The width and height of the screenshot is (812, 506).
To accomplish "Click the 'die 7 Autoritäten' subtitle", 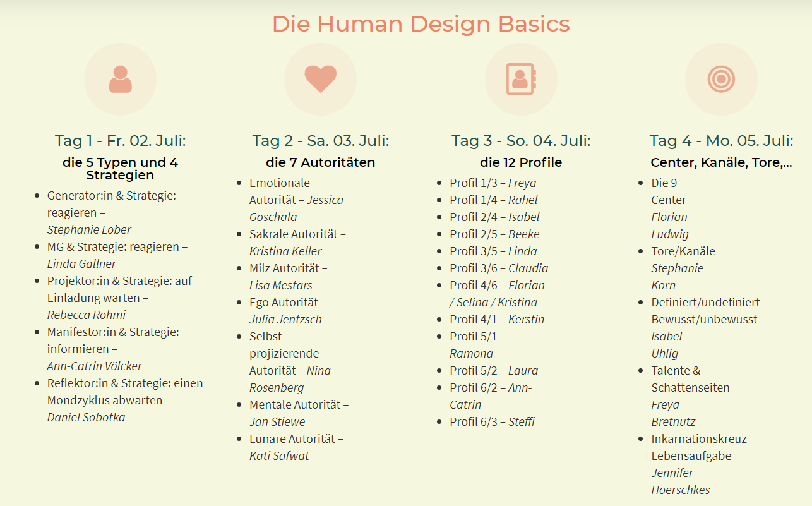I will [x=321, y=162].
